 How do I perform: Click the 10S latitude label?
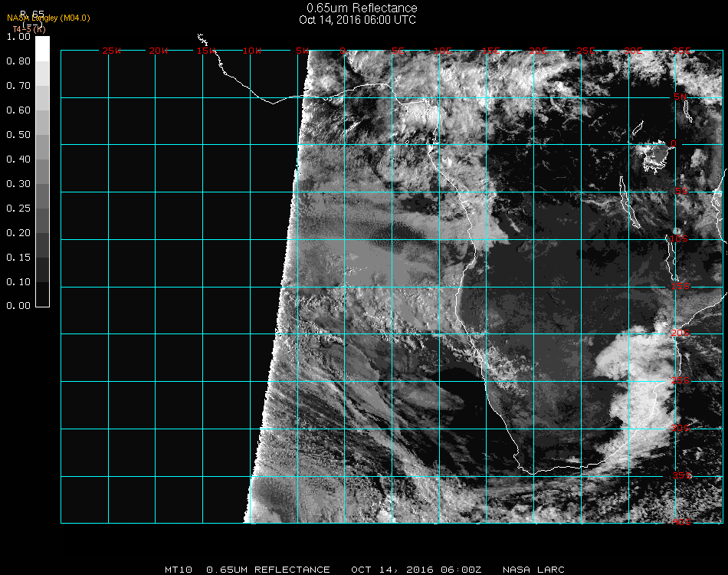(x=680, y=238)
